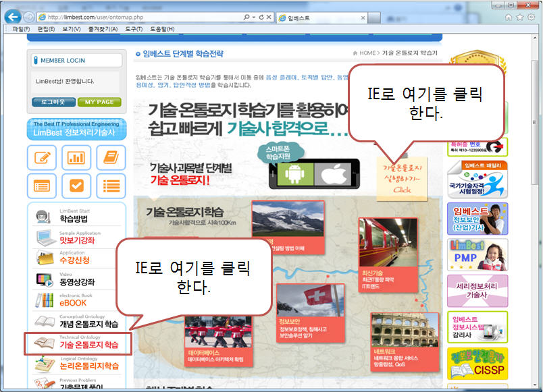543x392 pixels.
Task: Click the orange book icon
Action: [x=111, y=158]
